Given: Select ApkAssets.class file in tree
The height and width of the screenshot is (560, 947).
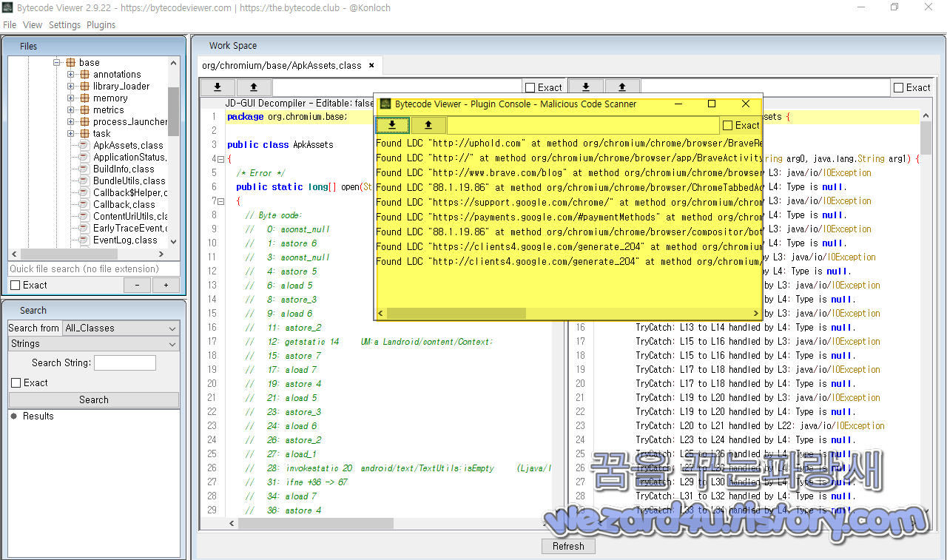Looking at the screenshot, I should pyautogui.click(x=128, y=146).
